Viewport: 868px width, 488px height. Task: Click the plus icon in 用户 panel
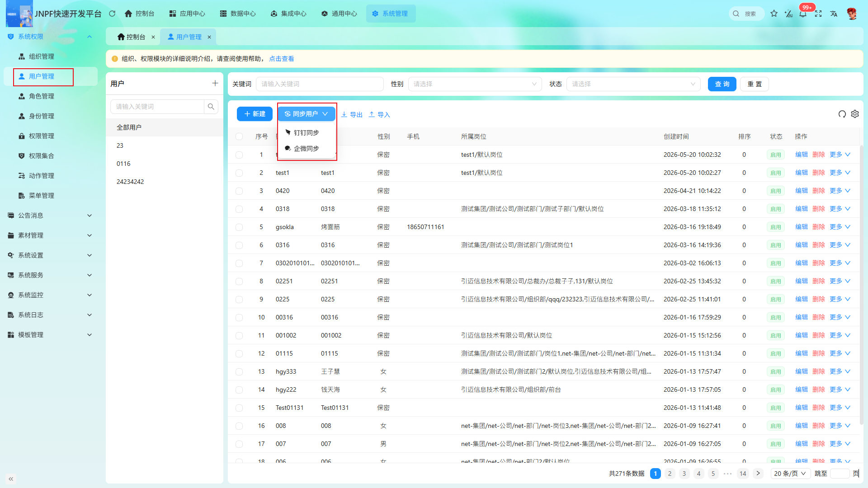215,83
